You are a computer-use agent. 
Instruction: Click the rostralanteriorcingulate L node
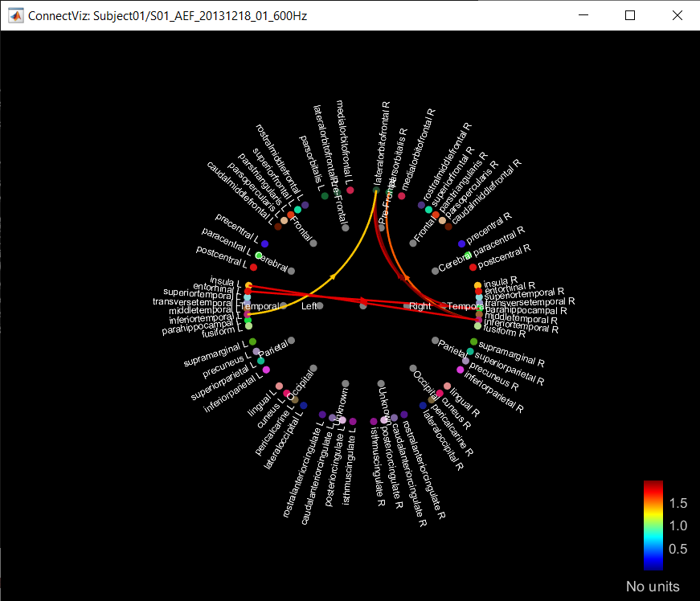322,415
